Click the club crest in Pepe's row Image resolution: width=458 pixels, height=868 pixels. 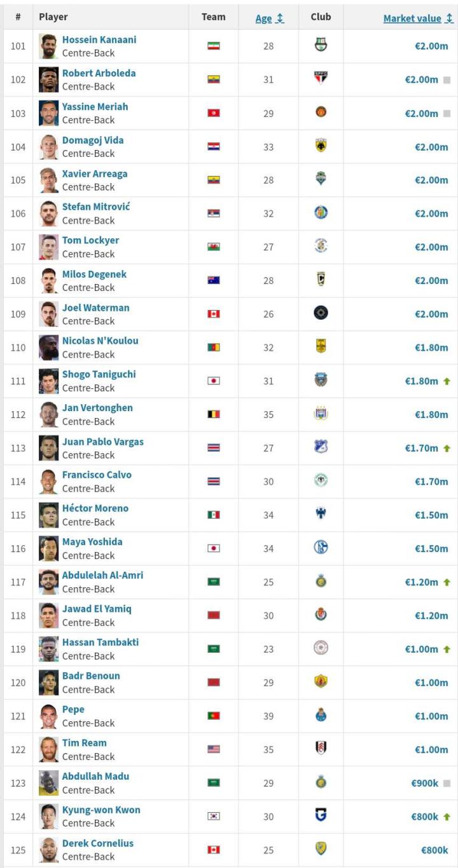pos(321,715)
